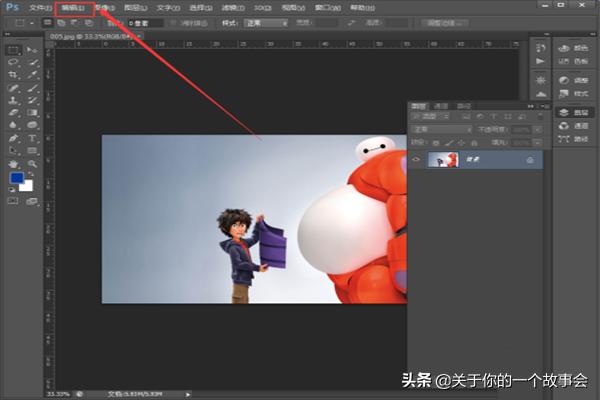This screenshot has width=600, height=400.
Task: Open the Style dropdown in options bar
Action: 266,22
